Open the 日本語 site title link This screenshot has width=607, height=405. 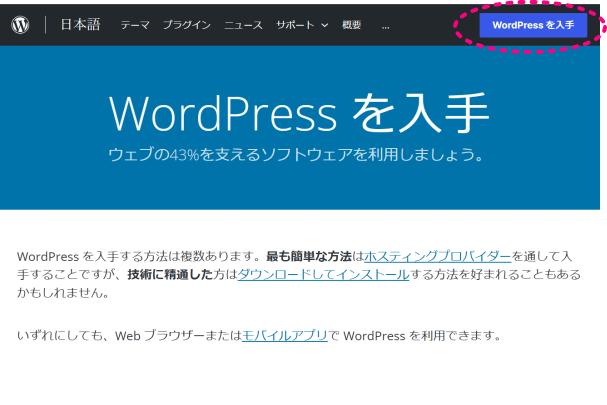coord(81,25)
